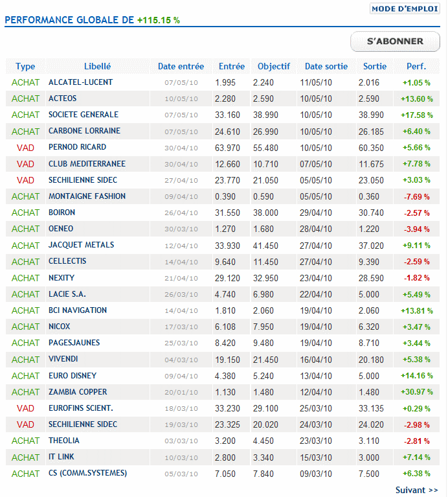This screenshot has width=448, height=497.
Task: Select entry date 20/01/10 for ZAMBIA COPPER
Action: (x=181, y=393)
